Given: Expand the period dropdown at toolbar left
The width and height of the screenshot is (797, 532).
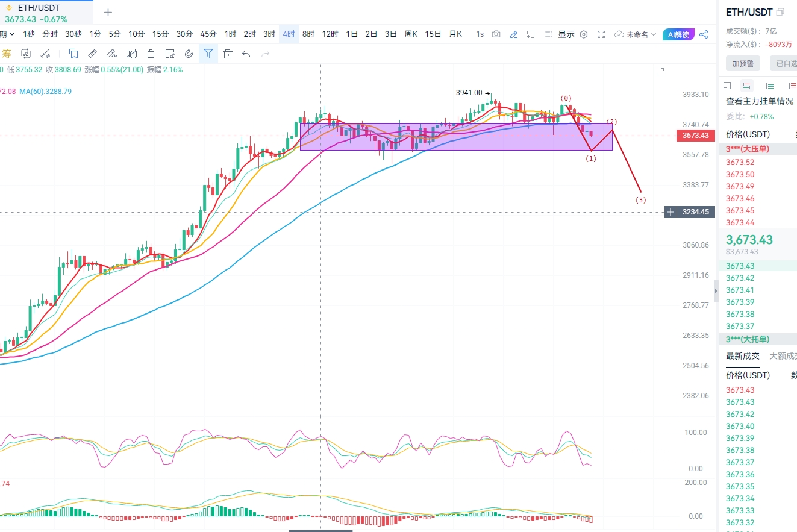Looking at the screenshot, I should coord(3,34).
